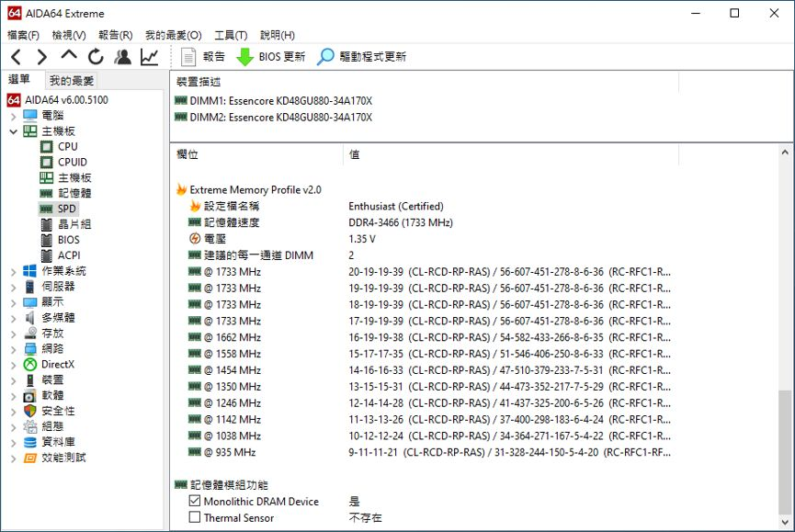795x532 pixels.
Task: Click the back navigation arrow
Action: (16, 57)
